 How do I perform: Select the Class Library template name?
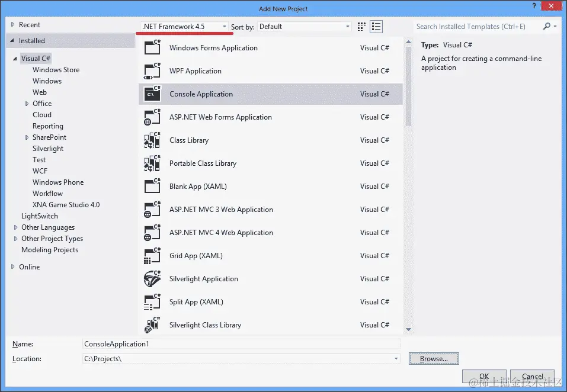click(x=189, y=140)
